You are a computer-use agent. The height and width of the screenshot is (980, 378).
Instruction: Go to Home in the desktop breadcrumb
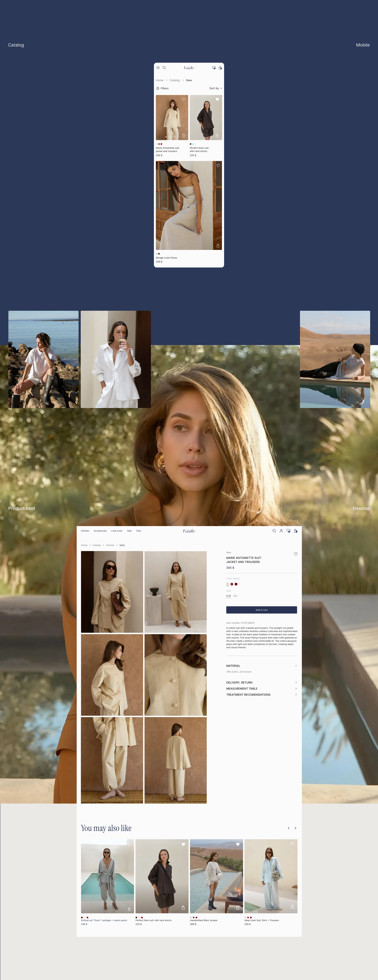coord(84,545)
